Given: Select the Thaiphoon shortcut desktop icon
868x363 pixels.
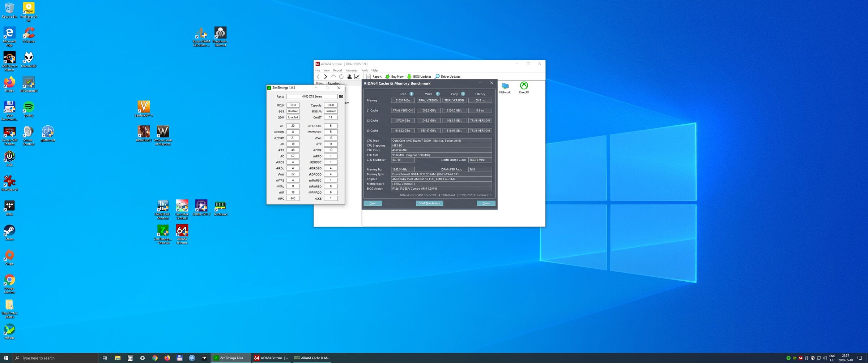Looking at the screenshot, I should 220,37.
